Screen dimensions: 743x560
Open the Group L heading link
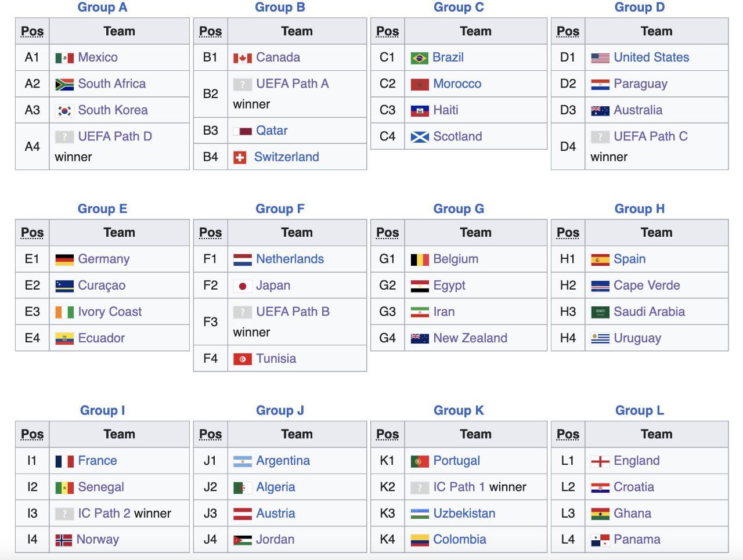click(x=639, y=411)
